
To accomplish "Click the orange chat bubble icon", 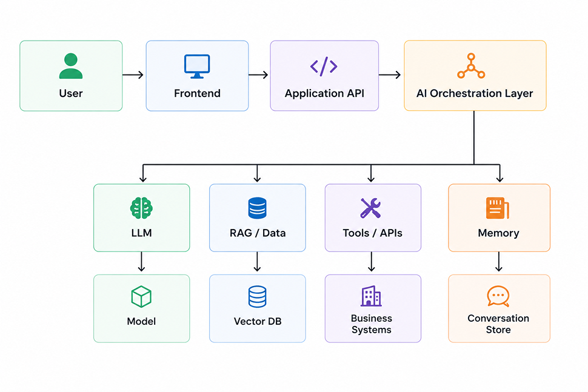I will (x=498, y=296).
